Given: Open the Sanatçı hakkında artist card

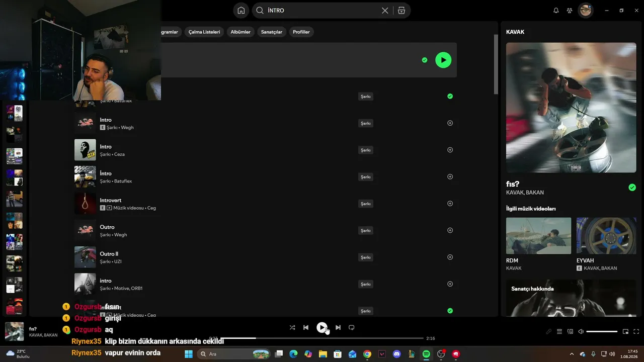Looking at the screenshot, I should [571, 298].
